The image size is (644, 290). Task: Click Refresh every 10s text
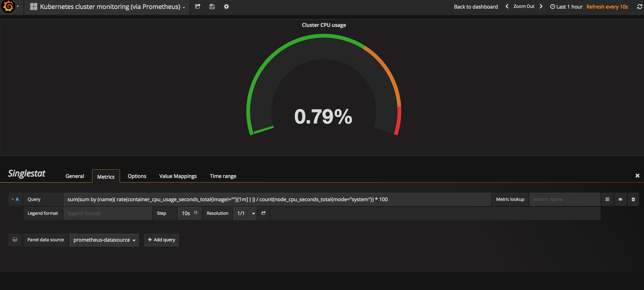click(607, 7)
